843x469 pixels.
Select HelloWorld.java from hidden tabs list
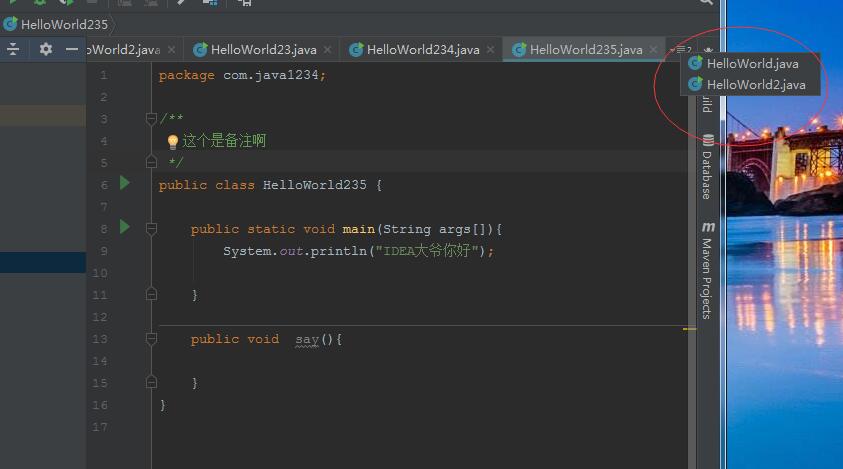point(752,63)
